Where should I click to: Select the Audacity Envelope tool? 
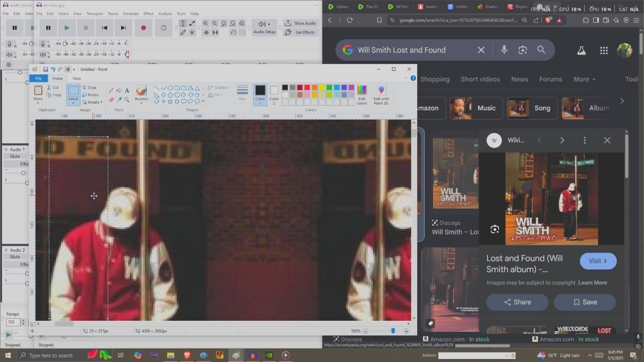[192, 24]
